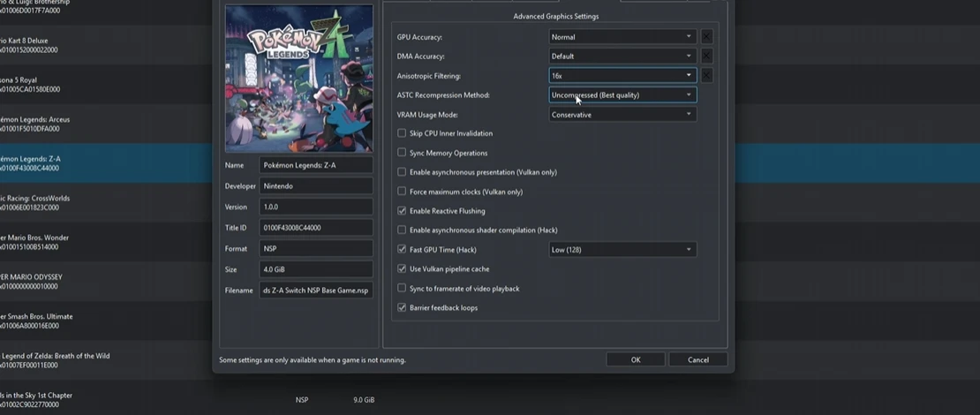Expand the ASTC Recompression Method dropdown
The width and height of the screenshot is (980, 415).
(x=622, y=95)
